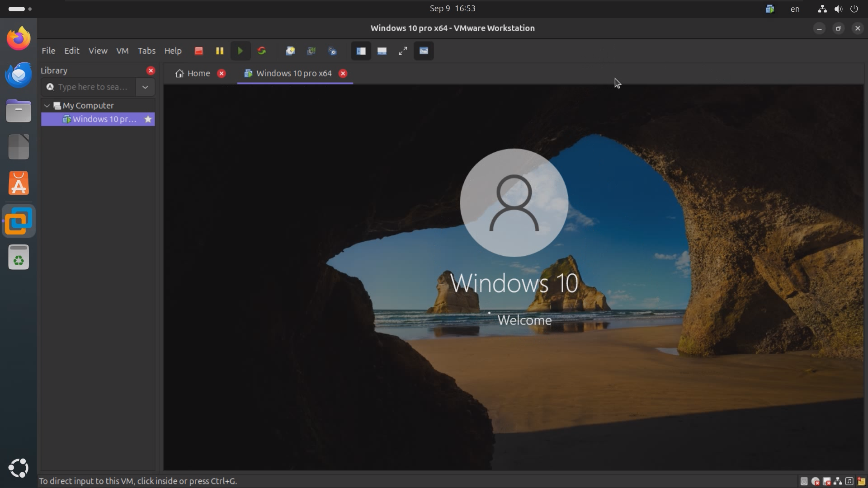Click the floppy drive status icon
The image size is (868, 488).
point(827,481)
